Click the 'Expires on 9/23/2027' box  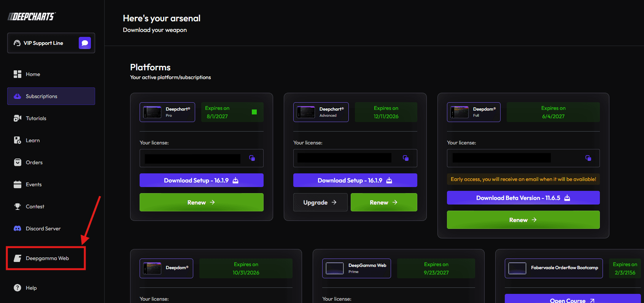(x=436, y=268)
